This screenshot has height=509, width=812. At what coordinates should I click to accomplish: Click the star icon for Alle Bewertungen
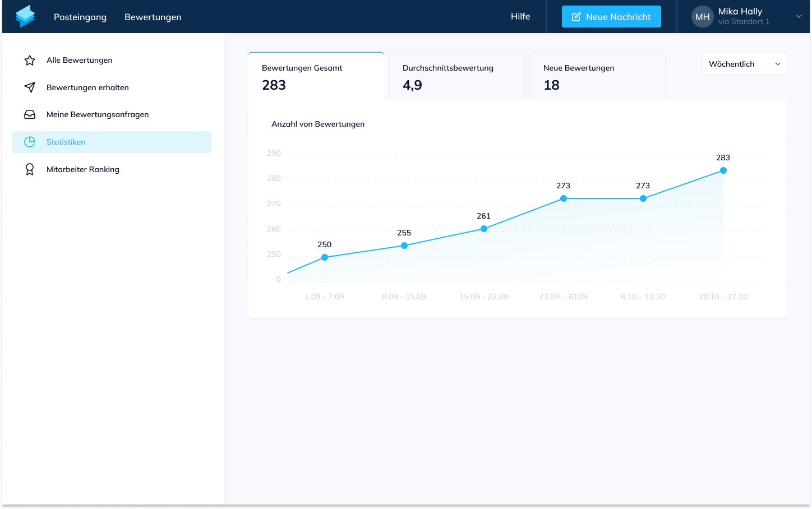[x=30, y=61]
